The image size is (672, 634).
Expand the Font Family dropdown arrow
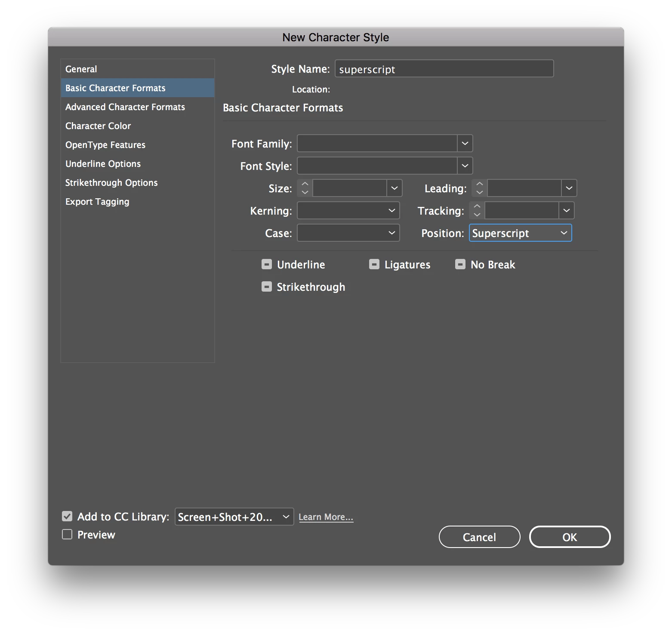tap(465, 143)
